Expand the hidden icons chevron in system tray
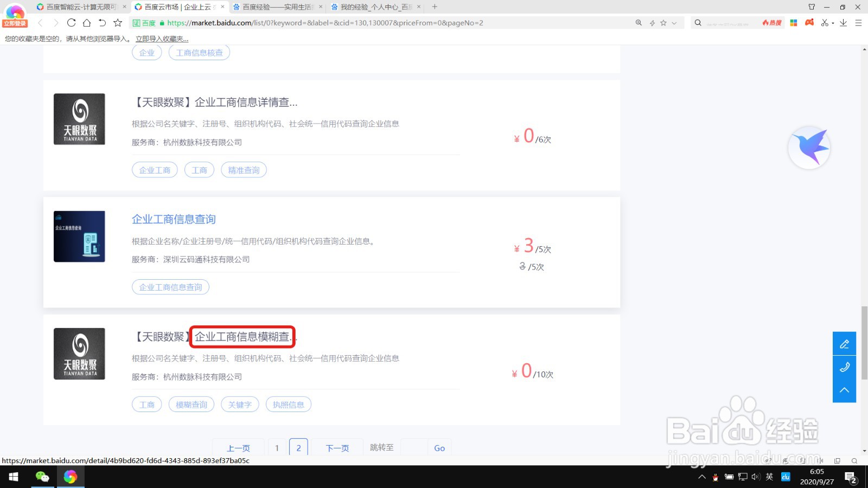 coord(702,477)
